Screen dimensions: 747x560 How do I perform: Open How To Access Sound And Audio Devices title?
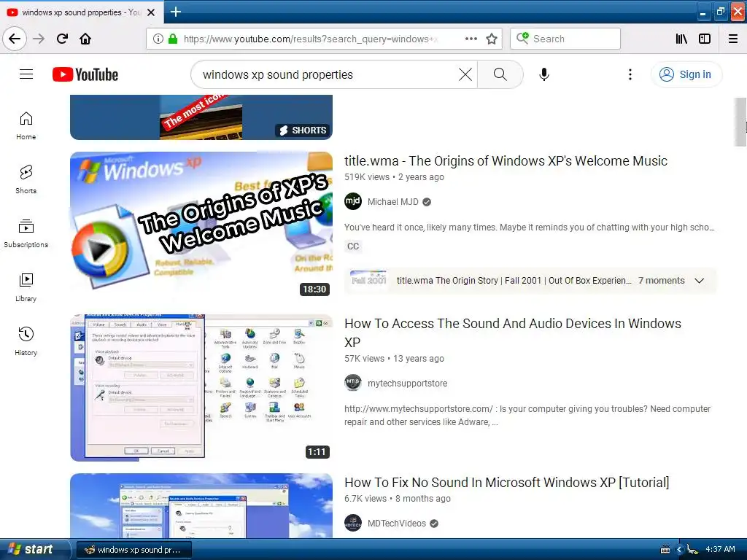point(513,332)
